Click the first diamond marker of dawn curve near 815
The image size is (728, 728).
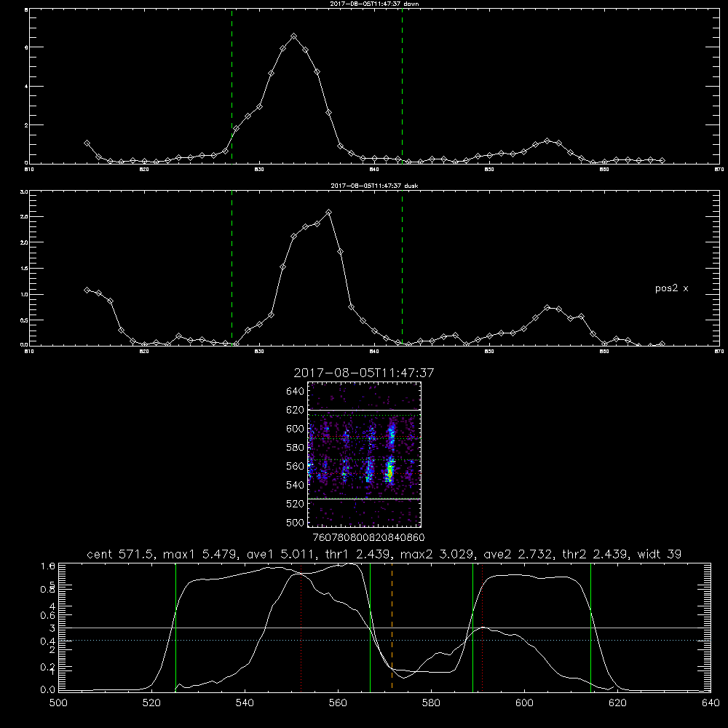(87, 143)
